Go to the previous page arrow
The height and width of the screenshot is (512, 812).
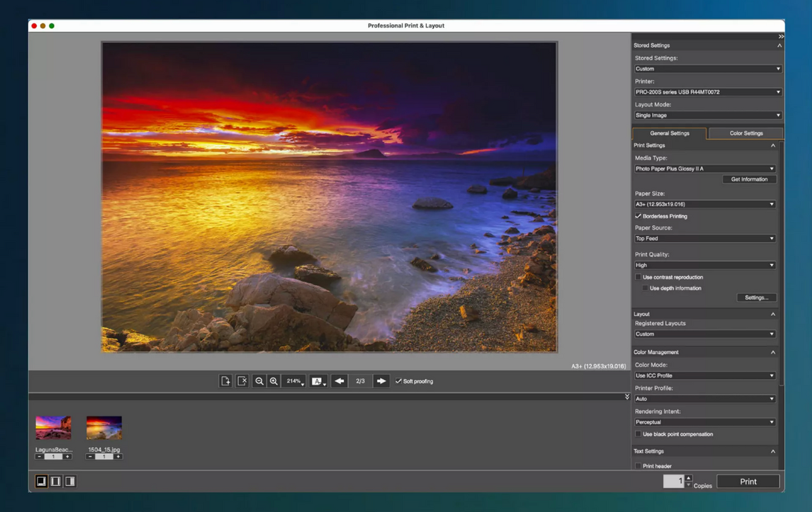(339, 381)
